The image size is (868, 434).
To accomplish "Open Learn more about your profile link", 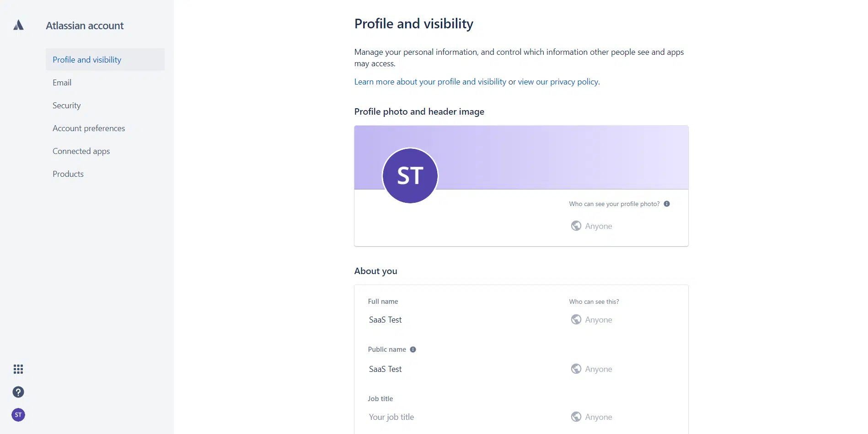I will pos(430,82).
